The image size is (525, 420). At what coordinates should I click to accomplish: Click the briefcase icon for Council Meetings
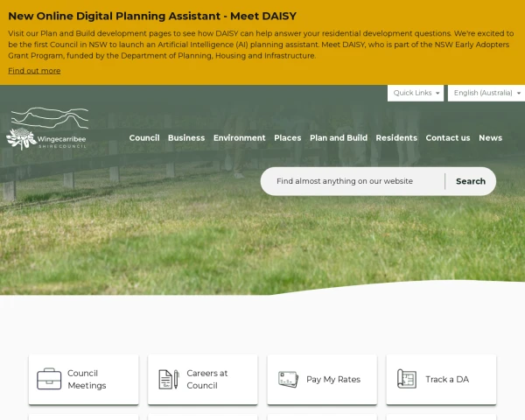coord(49,379)
